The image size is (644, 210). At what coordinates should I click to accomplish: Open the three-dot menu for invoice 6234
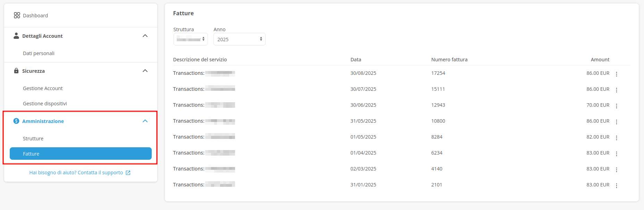616,154
